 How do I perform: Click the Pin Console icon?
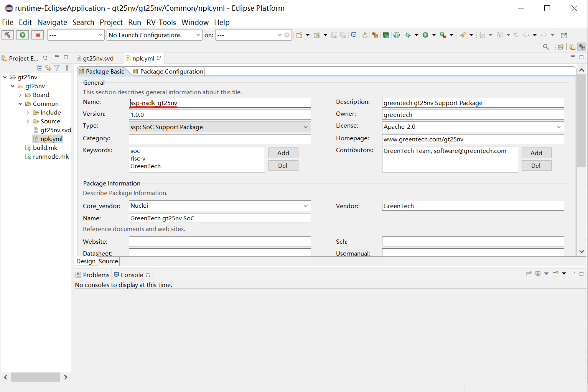click(529, 274)
